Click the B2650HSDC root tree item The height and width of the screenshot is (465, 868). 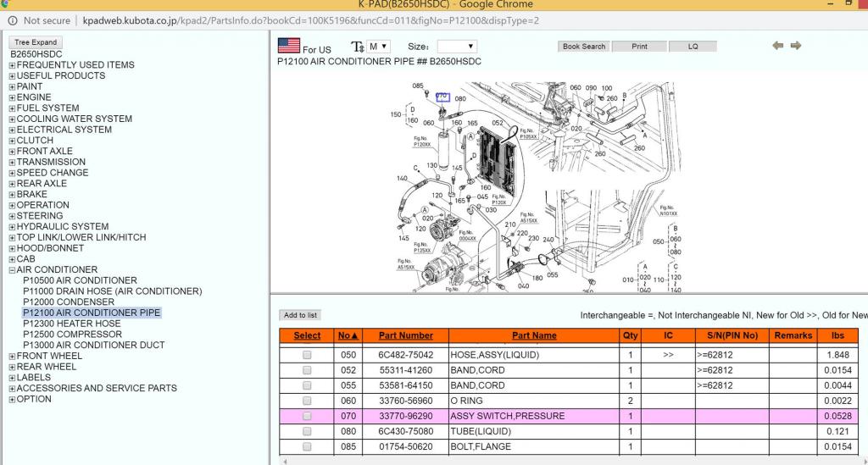point(36,54)
